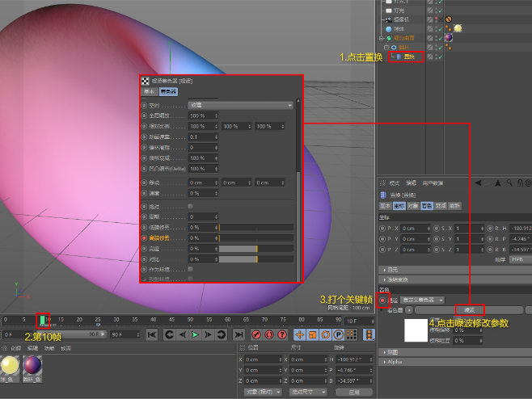Click the play forward button in timeline
The height and width of the screenshot is (399, 532).
pyautogui.click(x=195, y=334)
